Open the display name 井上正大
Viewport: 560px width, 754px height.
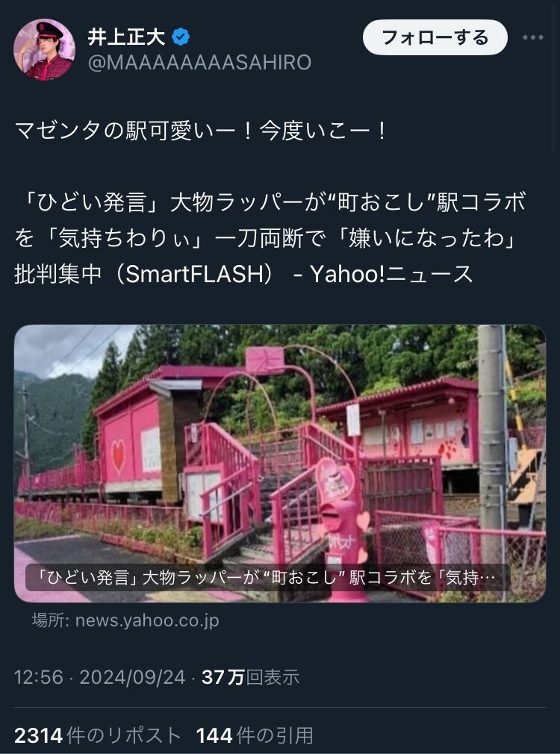pyautogui.click(x=126, y=37)
